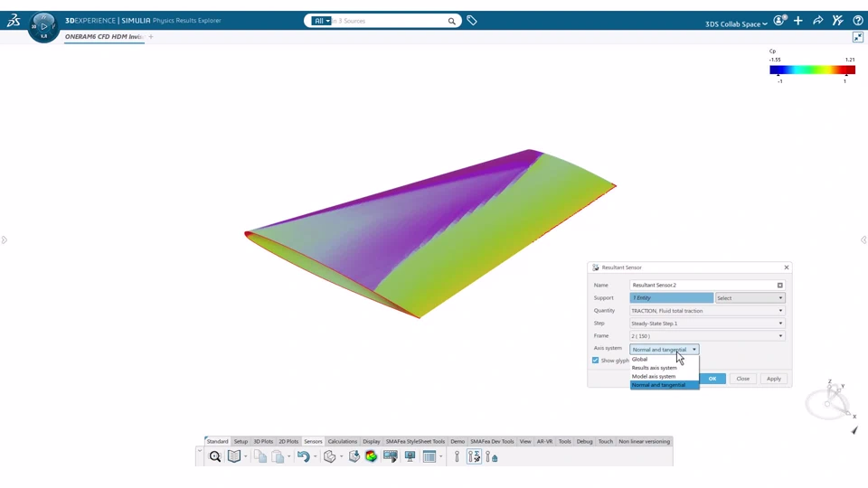Image resolution: width=868 pixels, height=488 pixels.
Task: Open the Help question mark icon
Action: click(857, 21)
